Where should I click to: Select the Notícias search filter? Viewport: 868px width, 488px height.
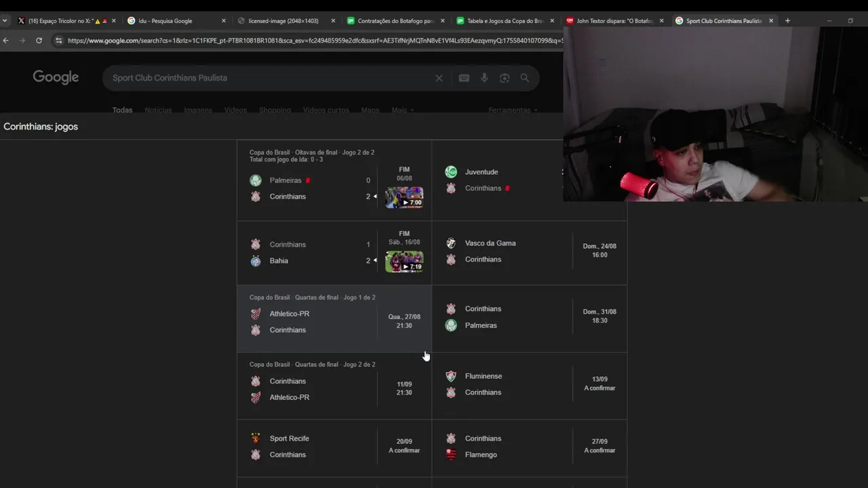coord(158,110)
